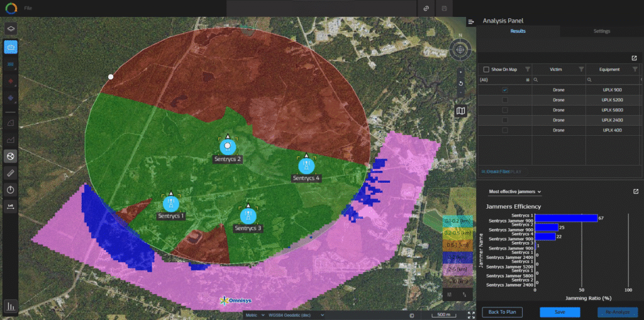Viewport: 644px width, 320px height.
Task: Click the link icon in top bar
Action: [426, 8]
